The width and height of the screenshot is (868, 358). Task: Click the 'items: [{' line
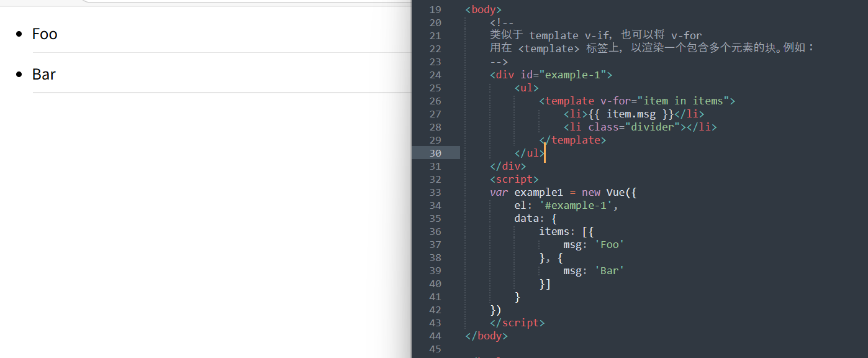566,231
